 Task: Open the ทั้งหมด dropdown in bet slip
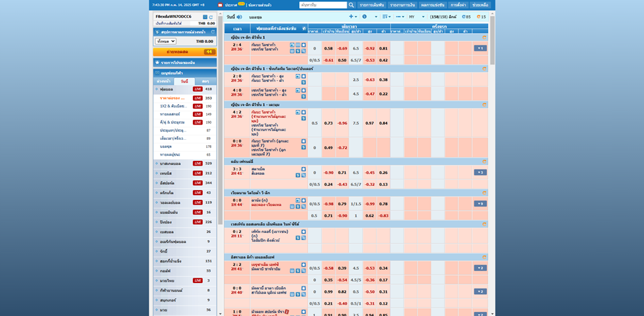[x=165, y=41]
